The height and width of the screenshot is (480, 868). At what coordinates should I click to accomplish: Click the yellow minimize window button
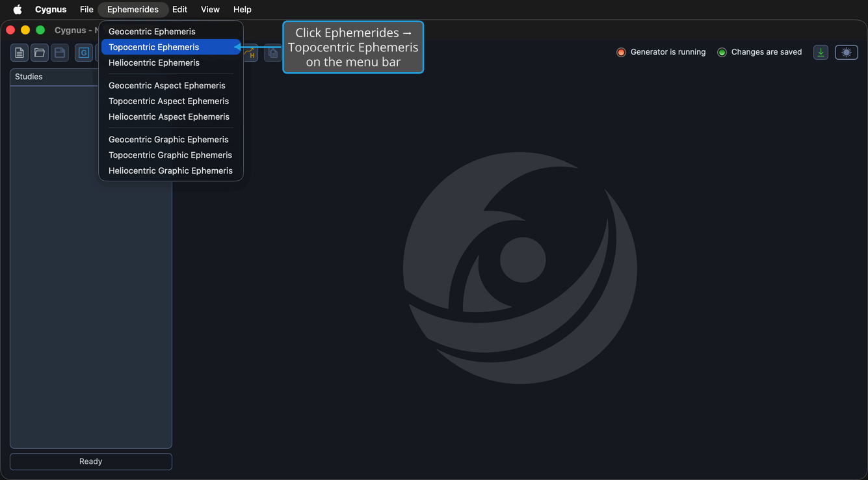pyautogui.click(x=25, y=30)
